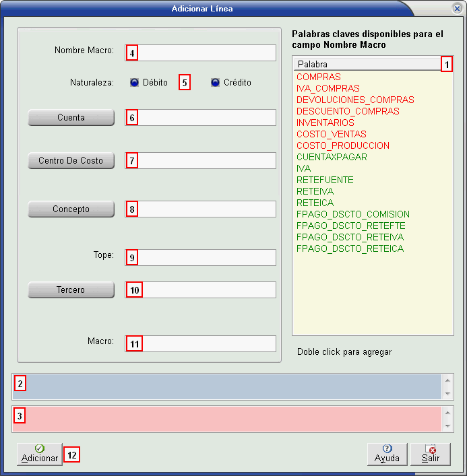Click the Adicionar button with green checkmark
Image resolution: width=467 pixels, height=476 pixels.
click(40, 454)
